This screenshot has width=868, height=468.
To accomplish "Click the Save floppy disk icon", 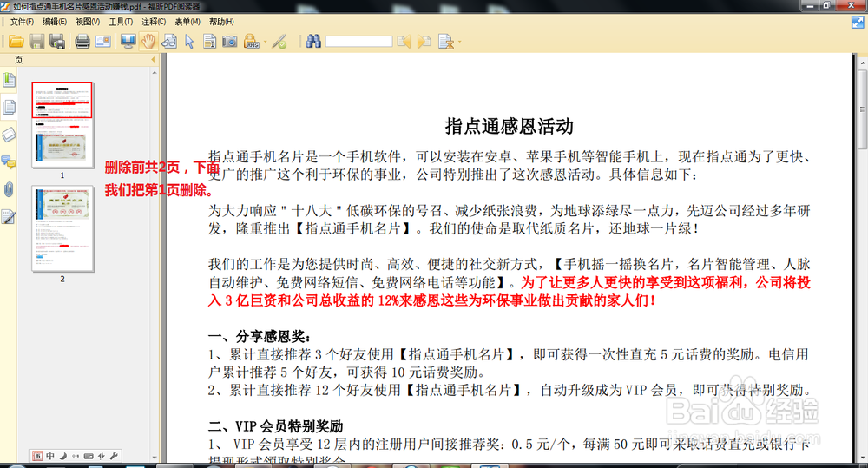I will [x=36, y=42].
